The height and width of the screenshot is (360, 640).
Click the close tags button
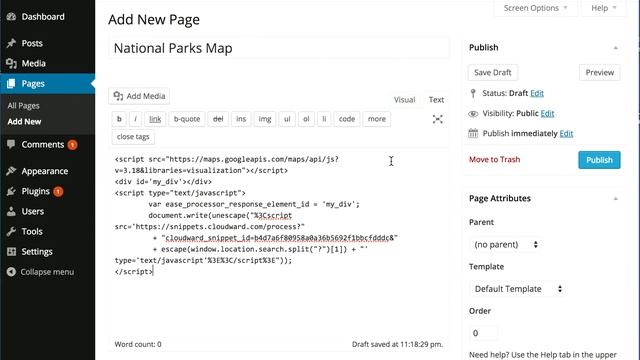133,137
